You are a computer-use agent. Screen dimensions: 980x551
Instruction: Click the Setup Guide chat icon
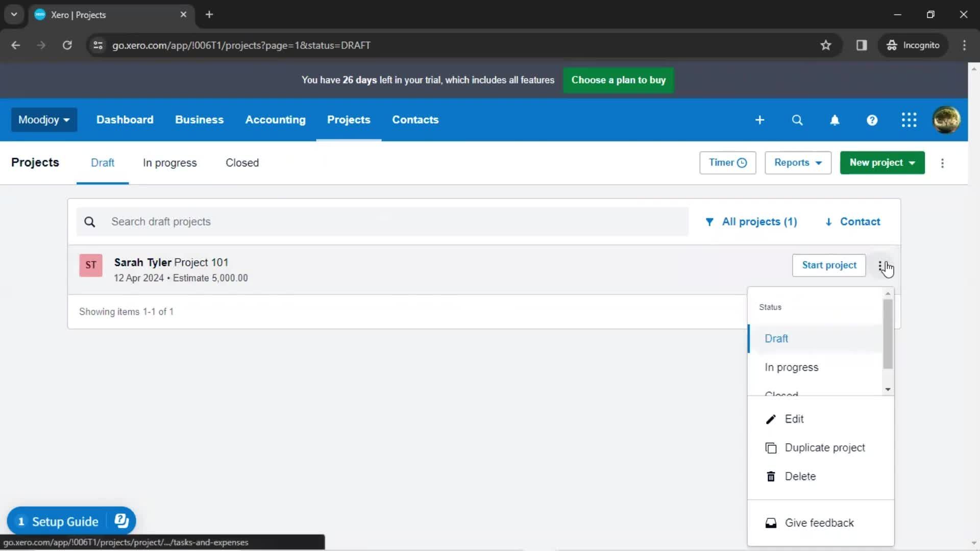[121, 521]
